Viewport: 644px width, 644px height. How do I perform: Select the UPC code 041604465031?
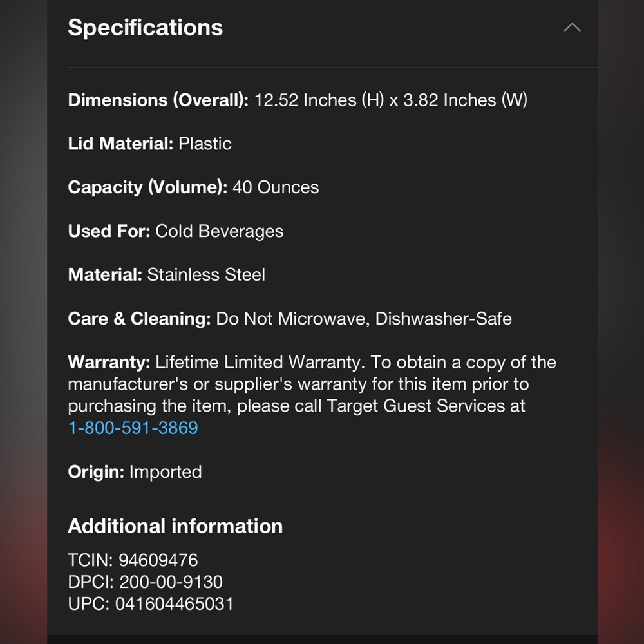174,604
